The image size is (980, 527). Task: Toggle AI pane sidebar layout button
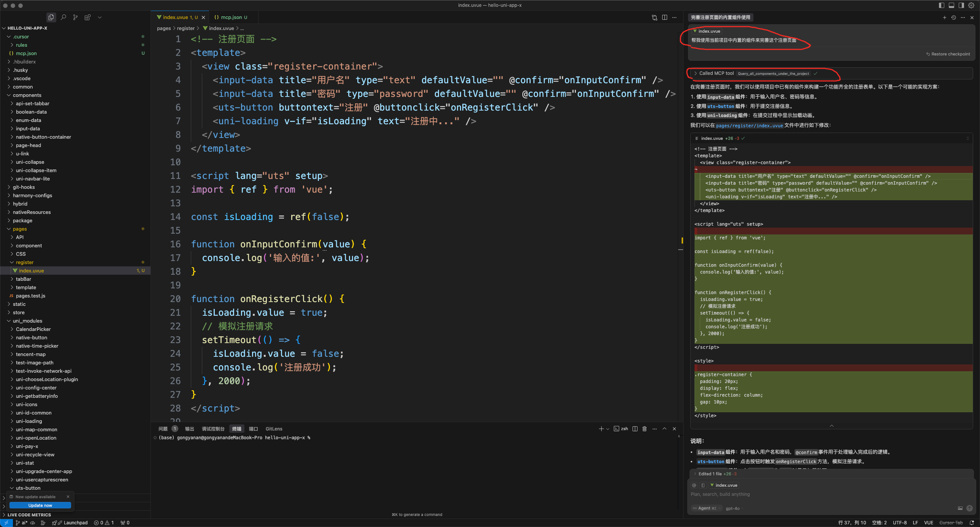[961, 5]
